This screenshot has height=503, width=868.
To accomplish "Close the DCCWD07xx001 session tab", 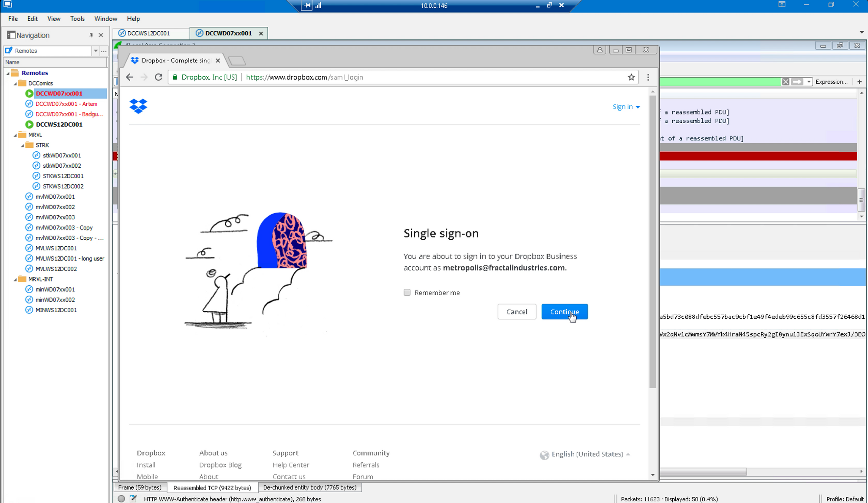I will point(261,33).
